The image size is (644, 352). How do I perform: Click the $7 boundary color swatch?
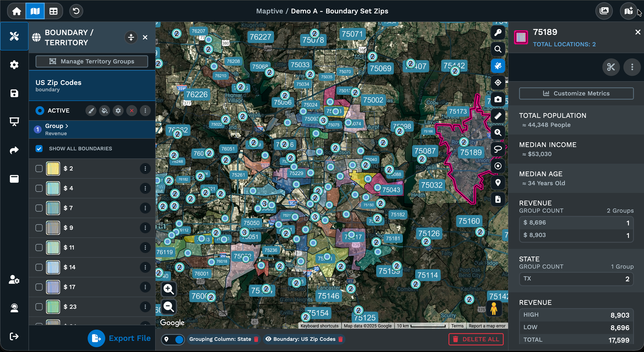(x=53, y=208)
